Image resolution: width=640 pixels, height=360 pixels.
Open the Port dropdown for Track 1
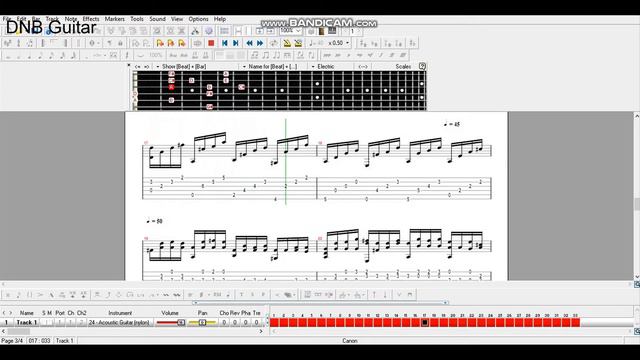60,322
